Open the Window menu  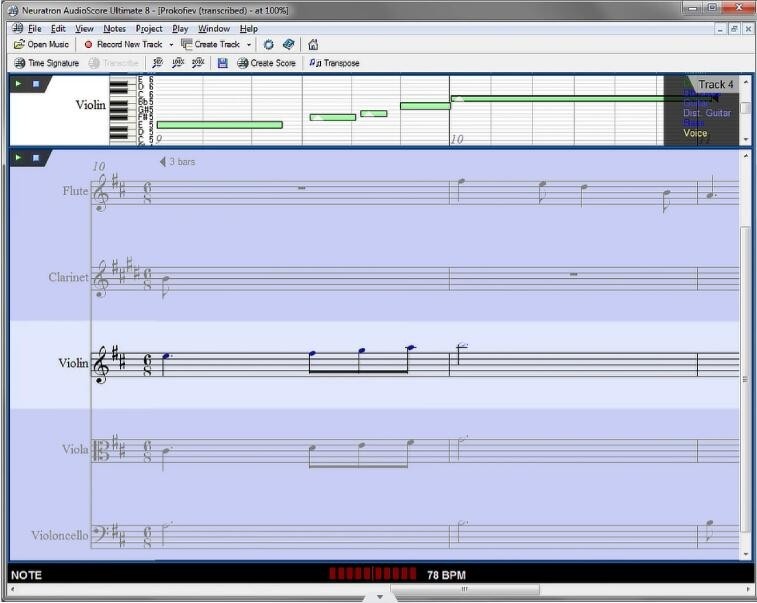click(214, 29)
